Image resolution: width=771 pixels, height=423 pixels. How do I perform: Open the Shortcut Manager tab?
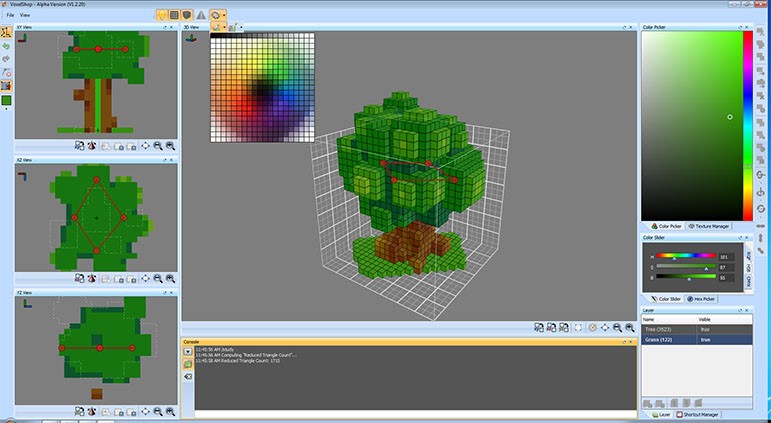(x=700, y=414)
